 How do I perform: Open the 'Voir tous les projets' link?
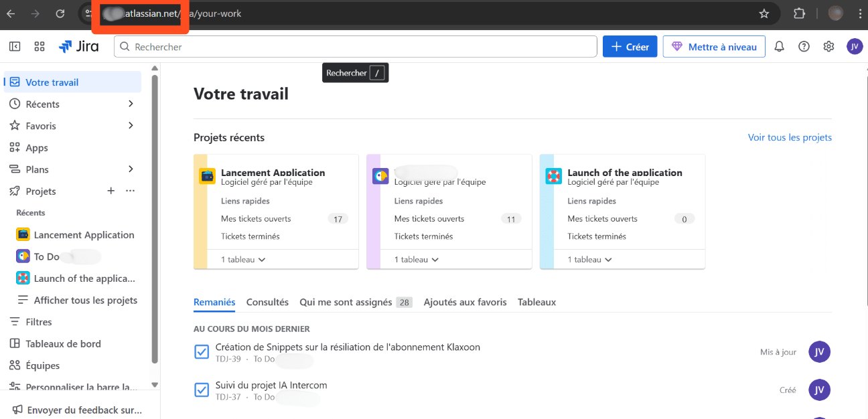click(x=790, y=138)
